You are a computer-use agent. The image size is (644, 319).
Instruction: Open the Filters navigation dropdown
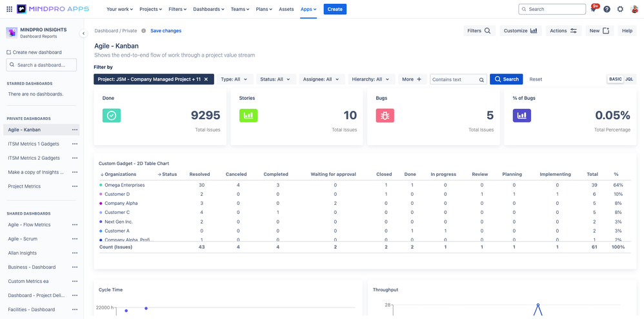(177, 9)
